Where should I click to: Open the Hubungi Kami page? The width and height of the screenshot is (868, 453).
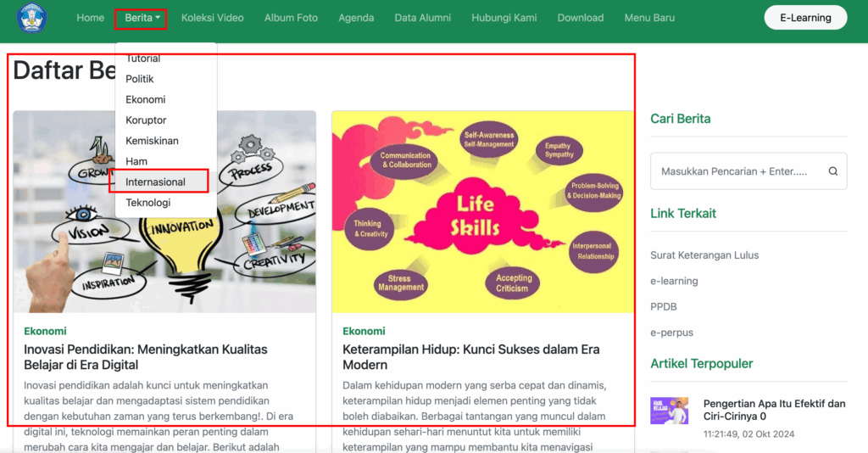(x=504, y=18)
